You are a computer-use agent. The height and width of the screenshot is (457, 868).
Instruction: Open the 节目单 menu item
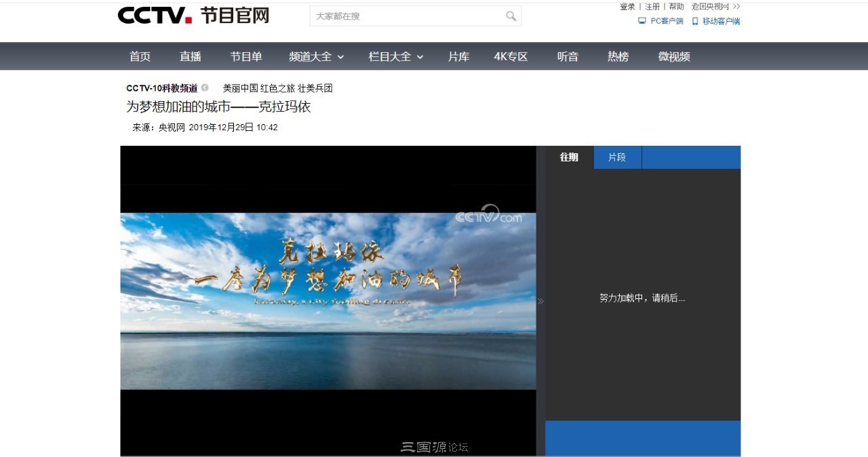pos(246,57)
